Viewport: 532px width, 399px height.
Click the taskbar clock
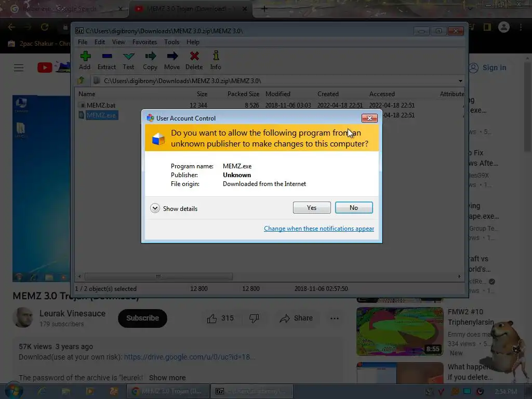(506, 392)
